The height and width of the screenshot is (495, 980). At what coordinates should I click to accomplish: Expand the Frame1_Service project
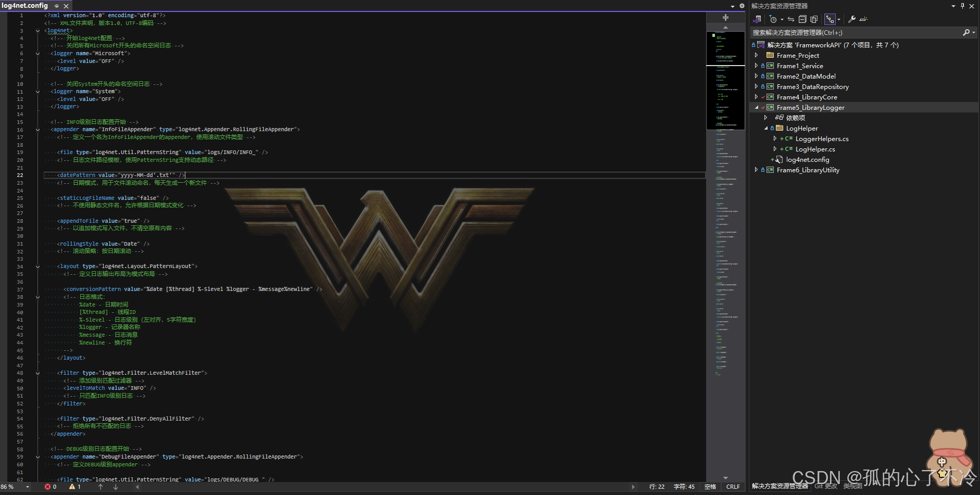pyautogui.click(x=756, y=66)
